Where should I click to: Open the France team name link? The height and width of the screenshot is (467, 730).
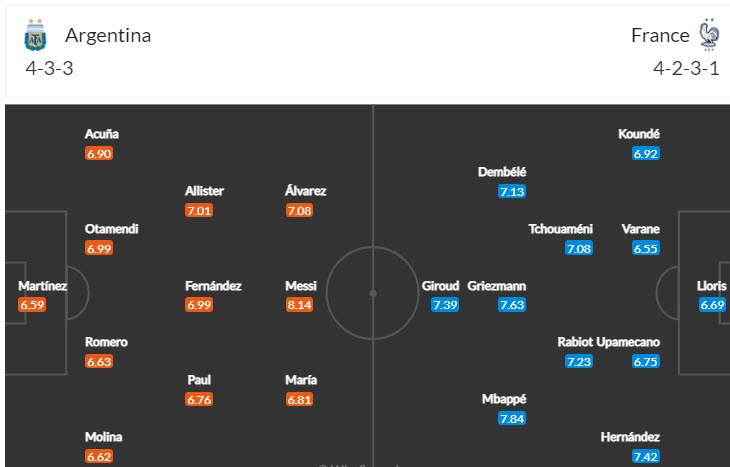point(660,36)
